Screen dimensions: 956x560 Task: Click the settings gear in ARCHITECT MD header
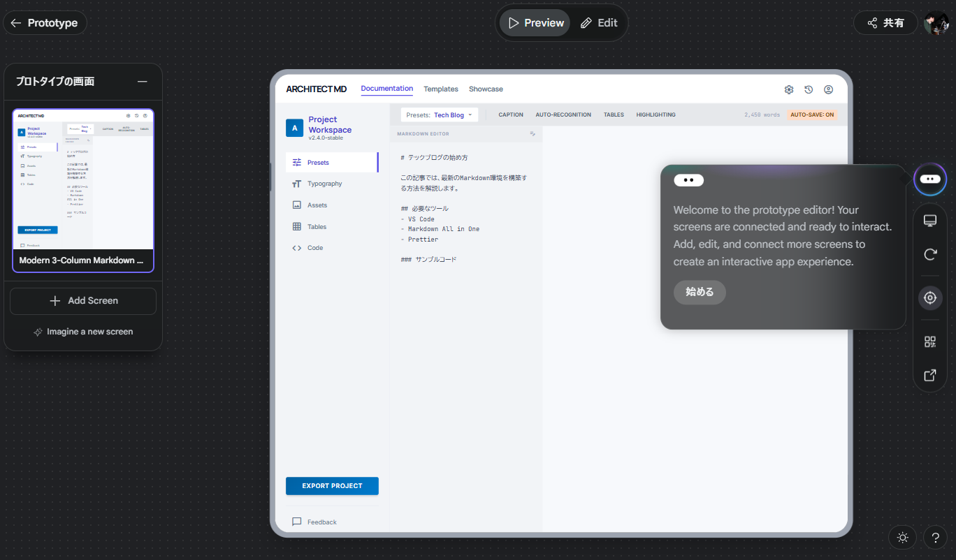(x=789, y=89)
